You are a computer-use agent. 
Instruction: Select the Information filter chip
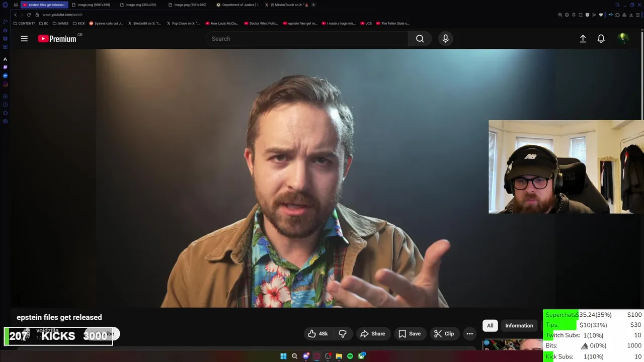pyautogui.click(x=519, y=325)
